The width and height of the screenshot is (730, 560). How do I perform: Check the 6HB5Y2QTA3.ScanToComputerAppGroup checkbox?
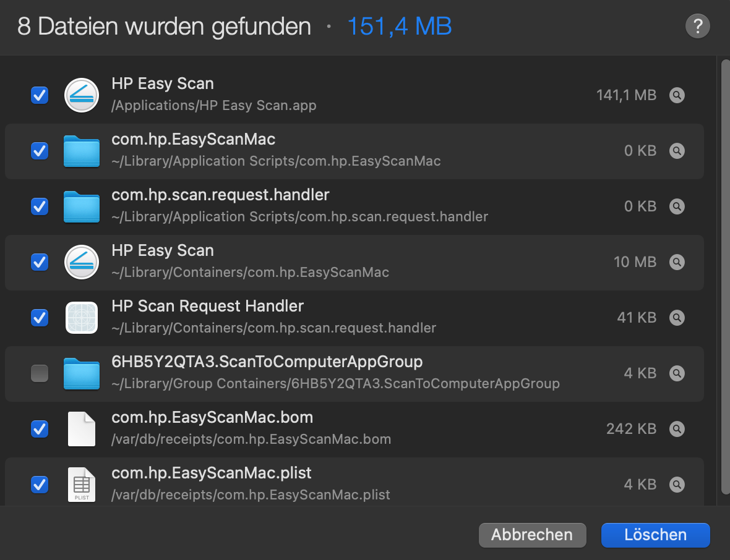40,373
